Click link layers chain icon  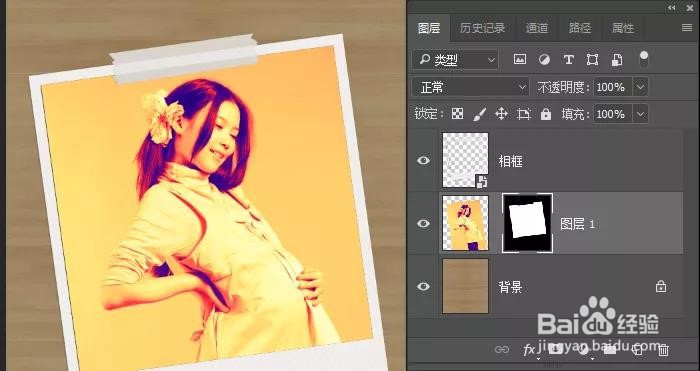pyautogui.click(x=502, y=350)
